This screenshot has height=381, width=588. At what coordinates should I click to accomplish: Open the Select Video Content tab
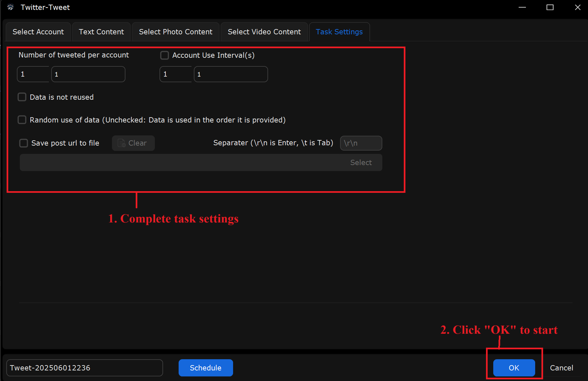pos(264,32)
